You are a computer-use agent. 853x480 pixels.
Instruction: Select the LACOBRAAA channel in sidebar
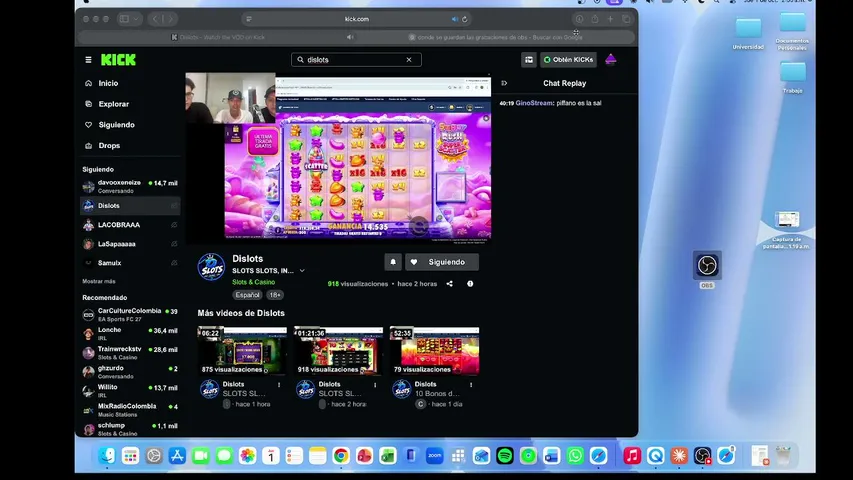point(131,225)
